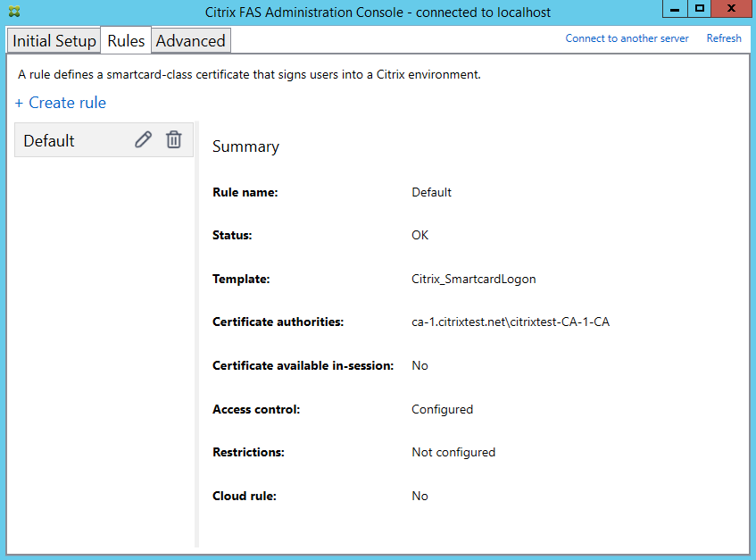
Task: Click the window title text
Action: click(378, 13)
